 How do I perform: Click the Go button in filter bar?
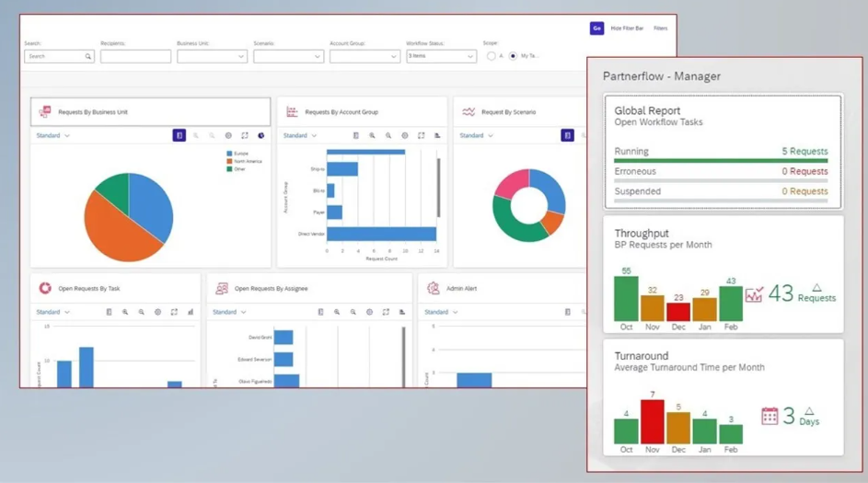[596, 29]
